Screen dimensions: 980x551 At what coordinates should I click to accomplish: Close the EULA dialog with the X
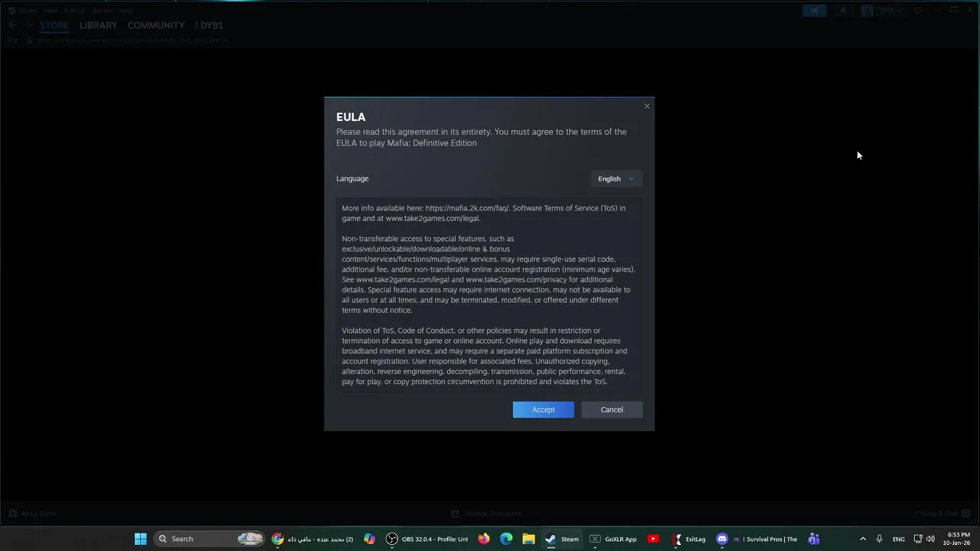647,106
